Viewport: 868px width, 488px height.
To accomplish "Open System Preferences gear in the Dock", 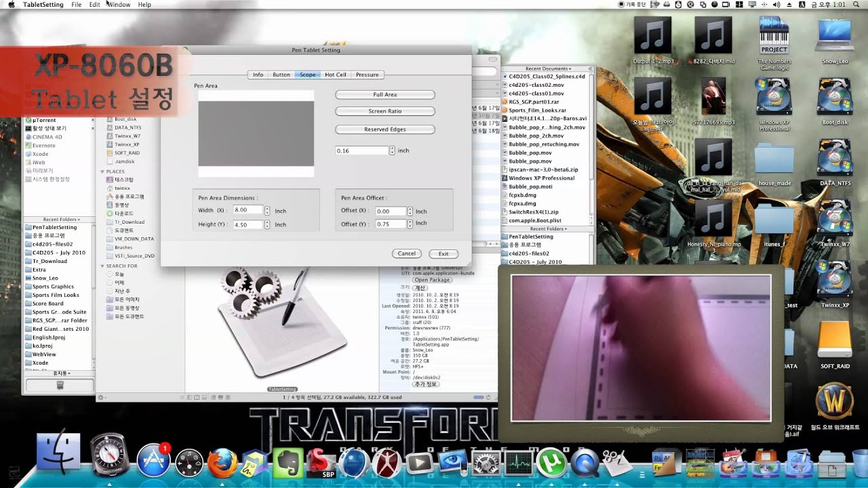I will (x=486, y=464).
